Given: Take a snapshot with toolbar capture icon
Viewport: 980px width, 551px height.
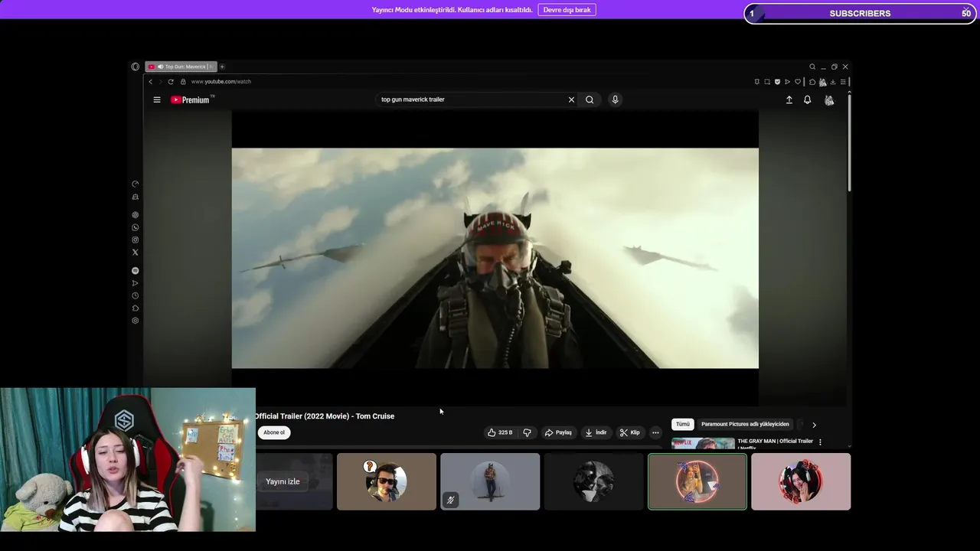Looking at the screenshot, I should [767, 82].
